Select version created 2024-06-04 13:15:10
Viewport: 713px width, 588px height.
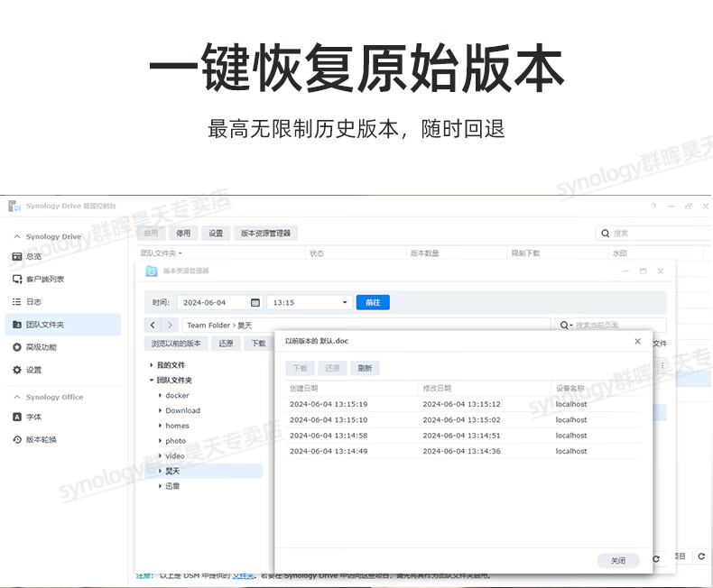point(464,420)
